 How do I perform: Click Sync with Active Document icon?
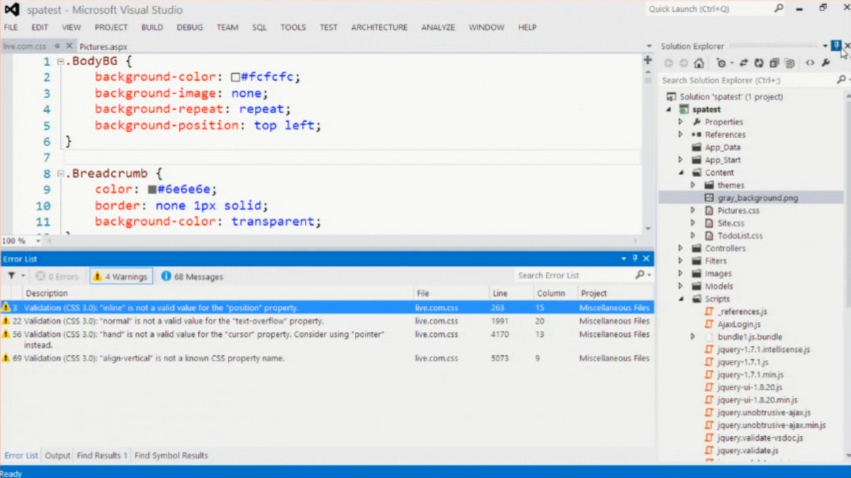click(x=744, y=63)
